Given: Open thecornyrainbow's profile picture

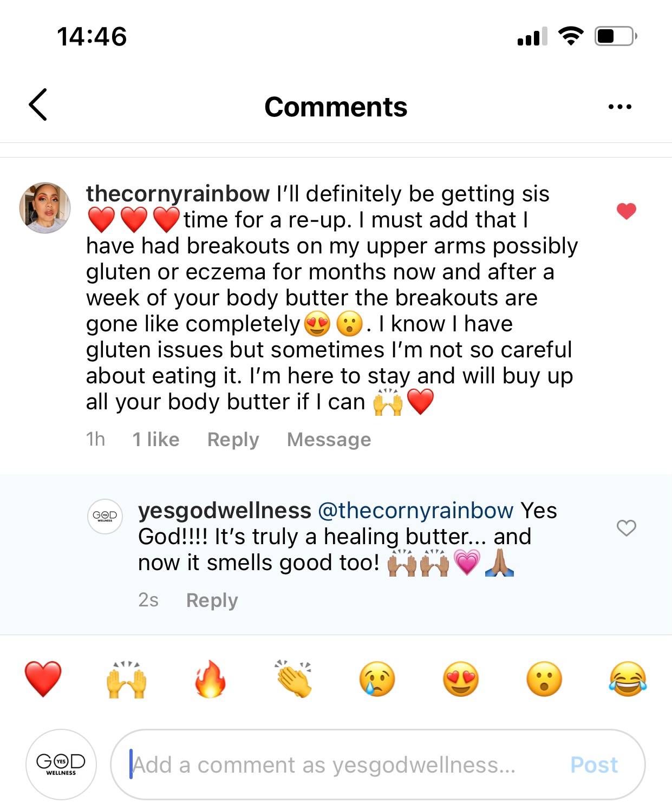Looking at the screenshot, I should pos(45,208).
